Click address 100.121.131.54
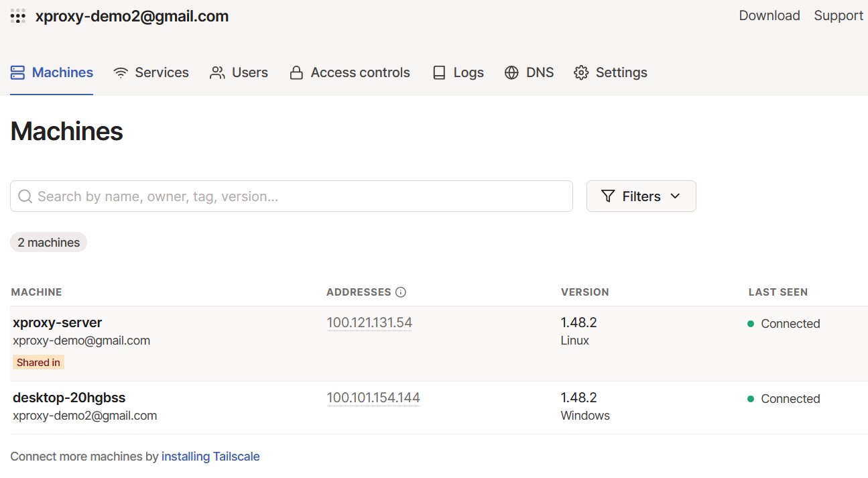 (369, 322)
